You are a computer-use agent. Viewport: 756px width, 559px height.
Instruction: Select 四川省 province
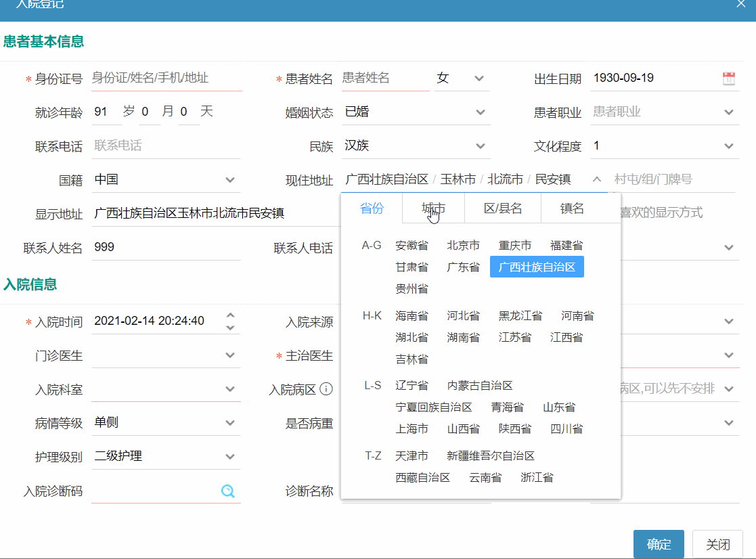[566, 429]
